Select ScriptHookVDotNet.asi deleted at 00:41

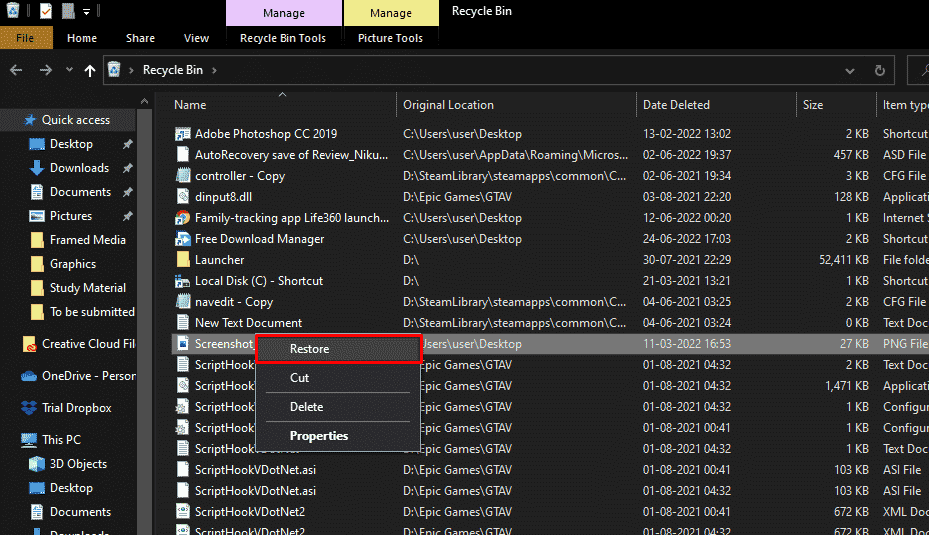click(255, 470)
